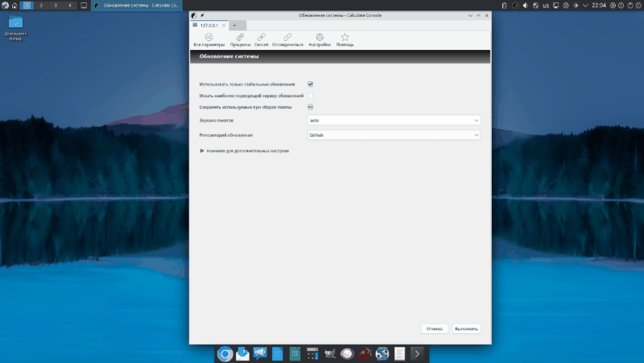The height and width of the screenshot is (363, 644).
Task: Open the Сессия toolbar icon
Action: click(261, 39)
